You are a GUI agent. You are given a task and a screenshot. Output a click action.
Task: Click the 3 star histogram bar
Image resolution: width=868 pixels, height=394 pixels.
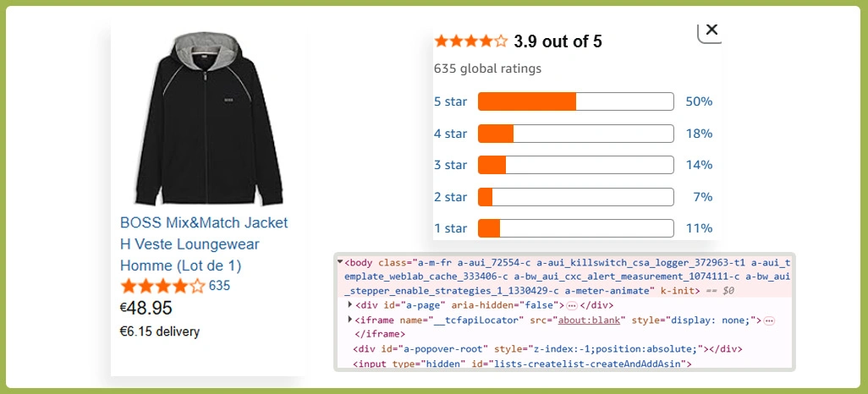tap(575, 165)
